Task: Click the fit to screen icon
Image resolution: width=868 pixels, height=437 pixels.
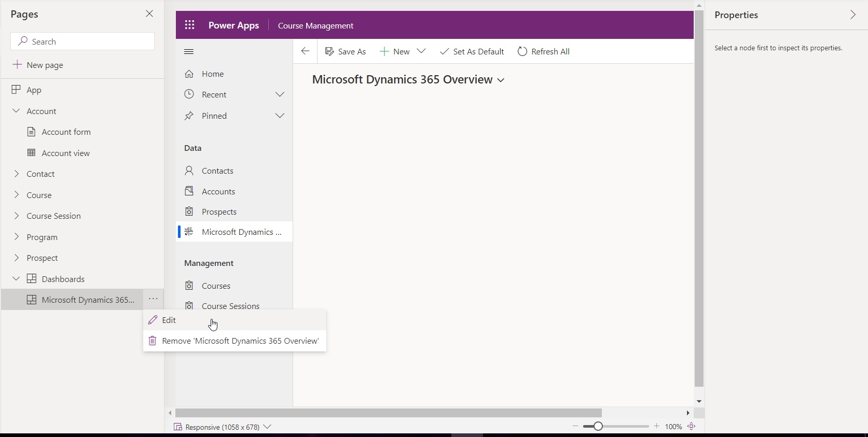Action: pos(692,426)
